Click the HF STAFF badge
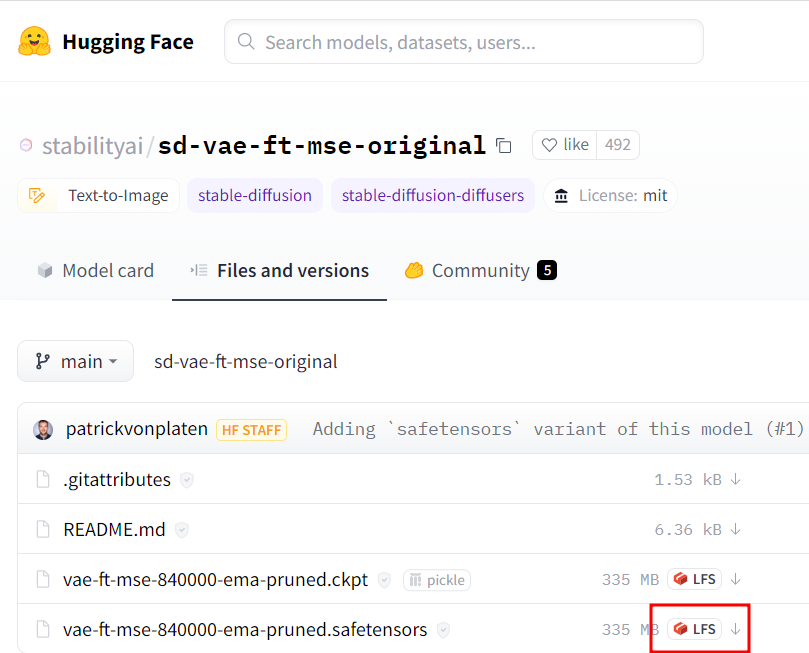The image size is (809, 653). tap(251, 430)
